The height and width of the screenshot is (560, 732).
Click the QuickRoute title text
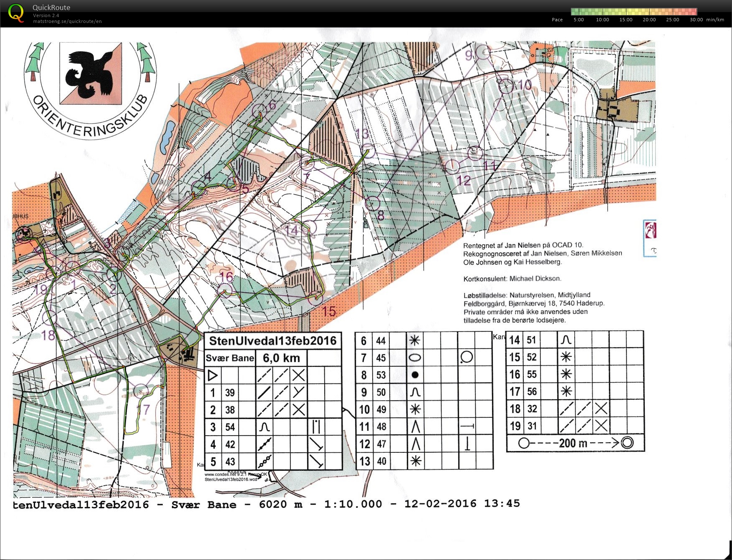click(51, 8)
